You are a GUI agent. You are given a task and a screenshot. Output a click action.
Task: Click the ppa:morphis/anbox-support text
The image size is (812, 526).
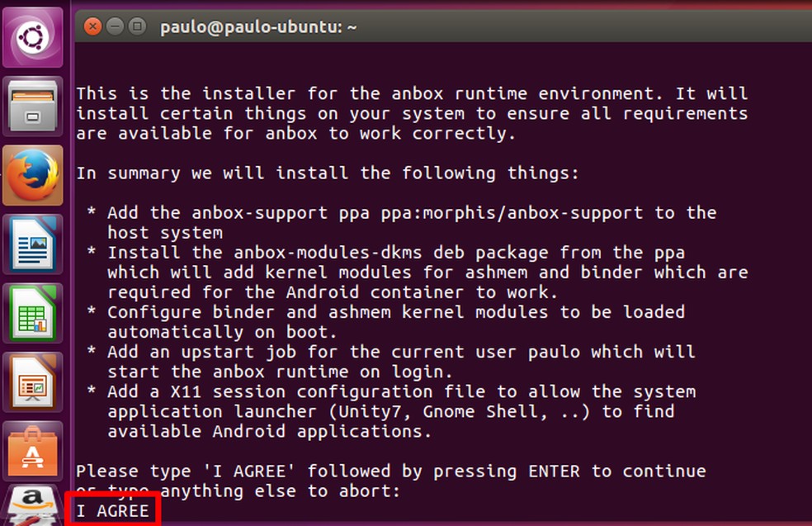[x=507, y=213]
